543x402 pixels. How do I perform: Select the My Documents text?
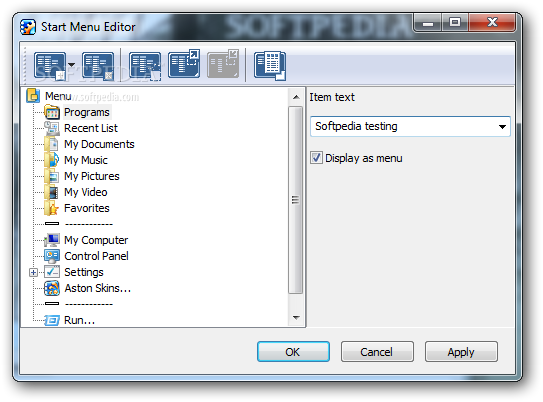point(99,144)
